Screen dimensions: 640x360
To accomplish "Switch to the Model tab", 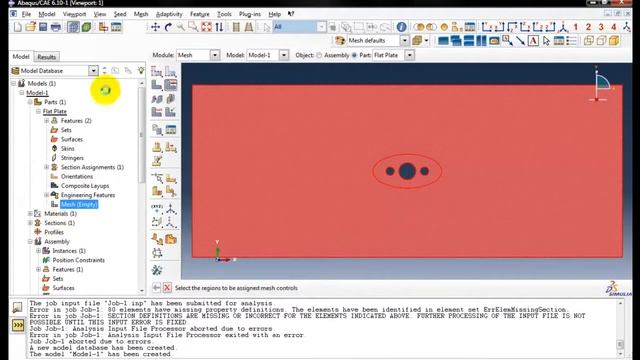I will click(x=21, y=57).
